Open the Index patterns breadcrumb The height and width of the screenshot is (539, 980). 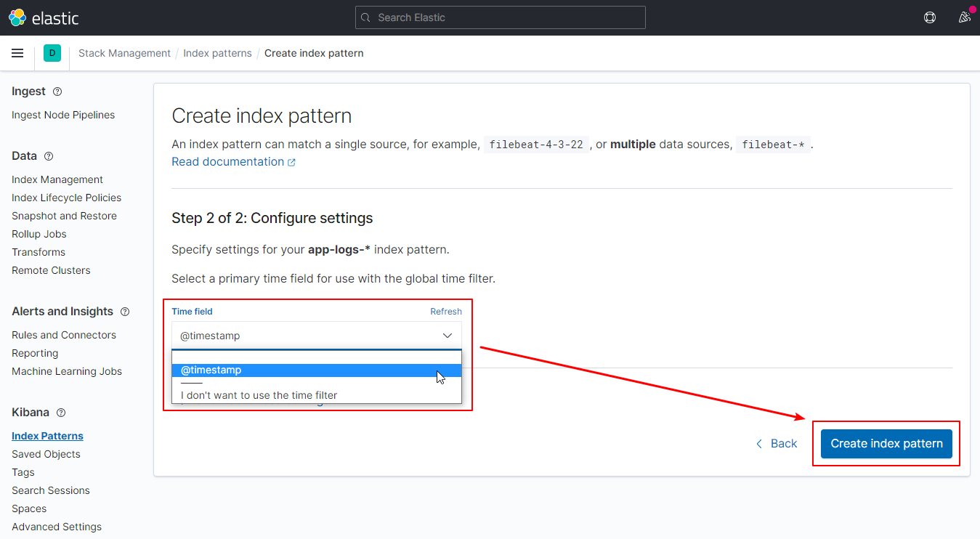[x=217, y=53]
